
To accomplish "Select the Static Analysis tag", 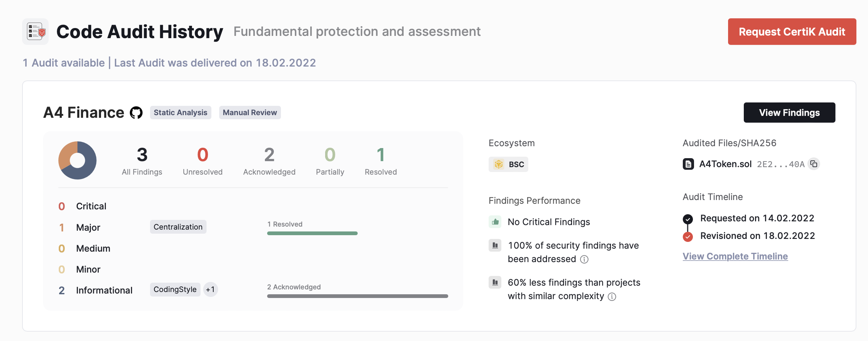I will pyautogui.click(x=180, y=113).
